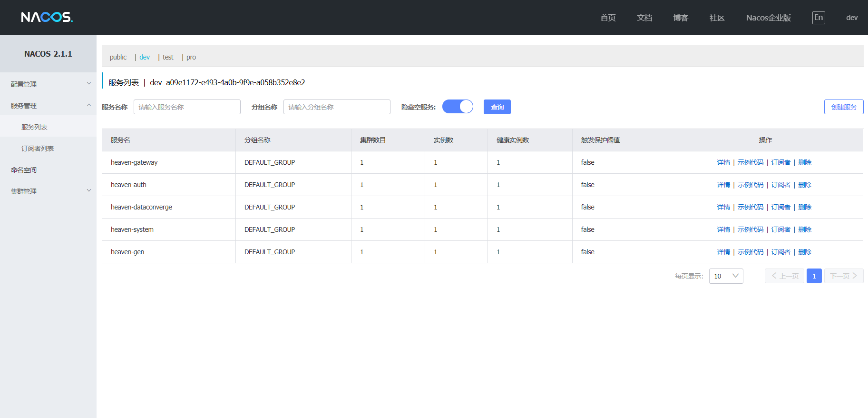
Task: Click the namespace ID a09e1172-e493-4a0b-9f9e-a058b352e8e2
Action: click(x=235, y=82)
